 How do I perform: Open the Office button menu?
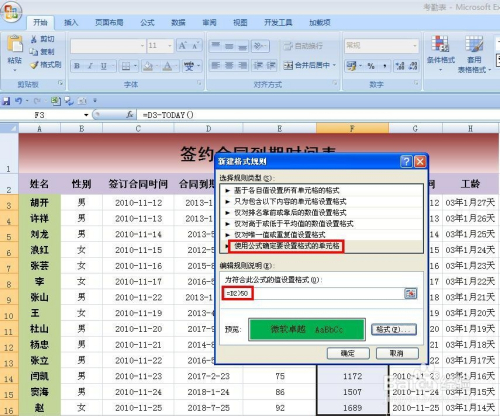(x=11, y=11)
